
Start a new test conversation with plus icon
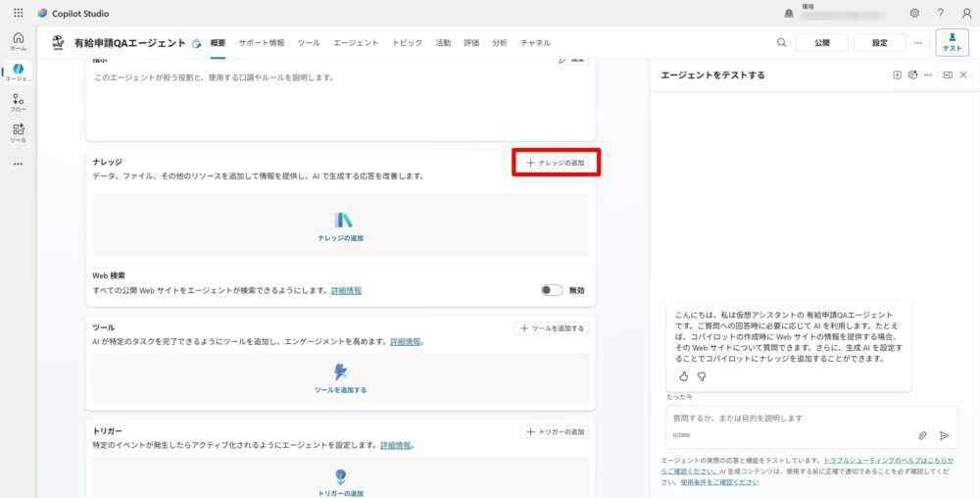click(x=897, y=75)
